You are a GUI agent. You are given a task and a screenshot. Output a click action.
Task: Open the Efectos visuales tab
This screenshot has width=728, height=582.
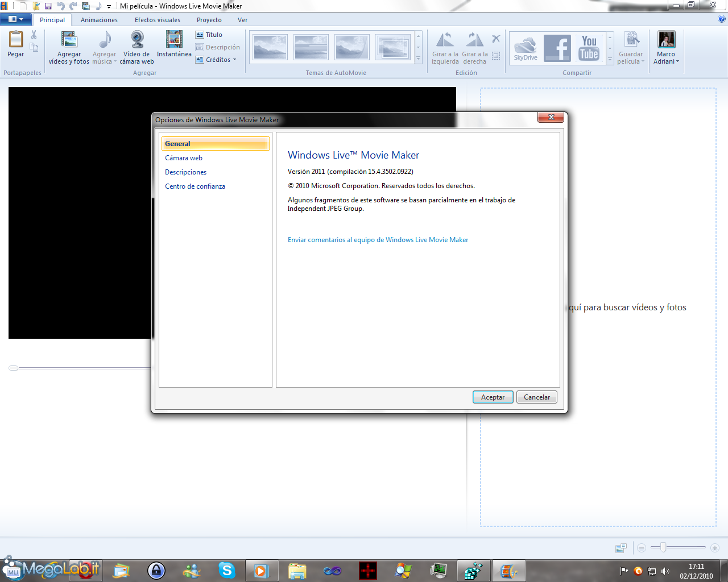click(x=158, y=20)
